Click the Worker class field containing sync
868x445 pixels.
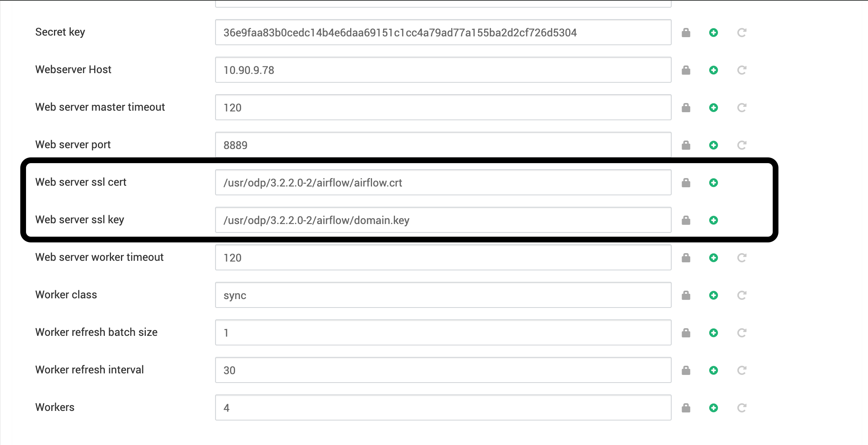[443, 295]
